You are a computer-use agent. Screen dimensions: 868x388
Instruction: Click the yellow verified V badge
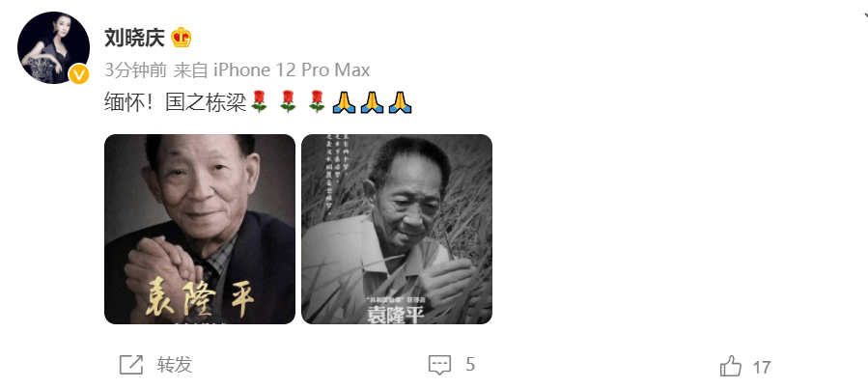tap(78, 74)
